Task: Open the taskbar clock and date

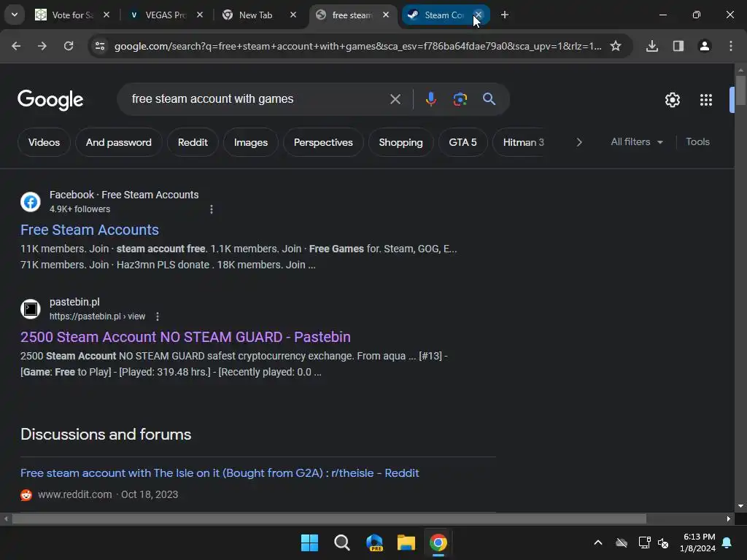Action: tap(697, 542)
